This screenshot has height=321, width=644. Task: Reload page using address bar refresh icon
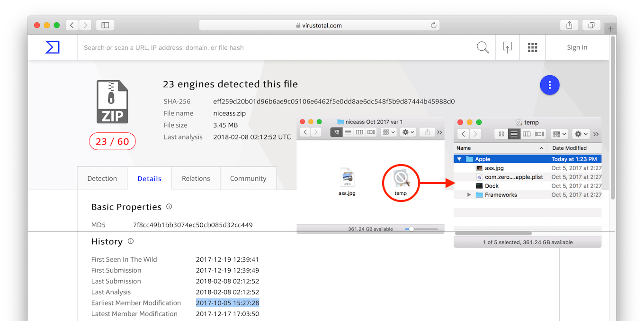point(433,25)
